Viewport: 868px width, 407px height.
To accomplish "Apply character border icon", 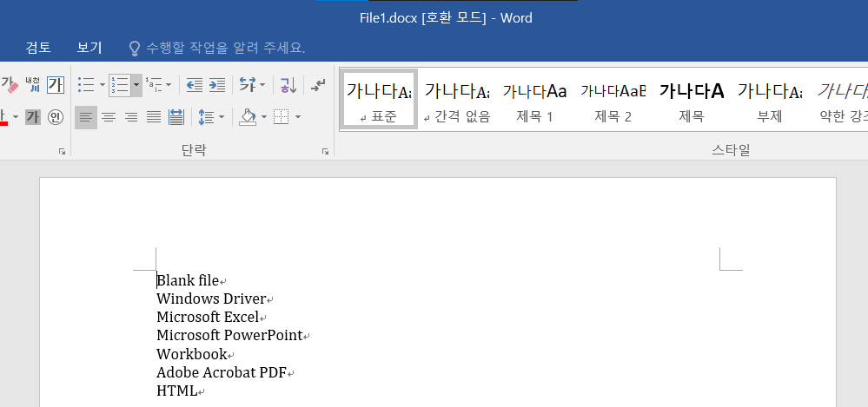I will pos(56,84).
